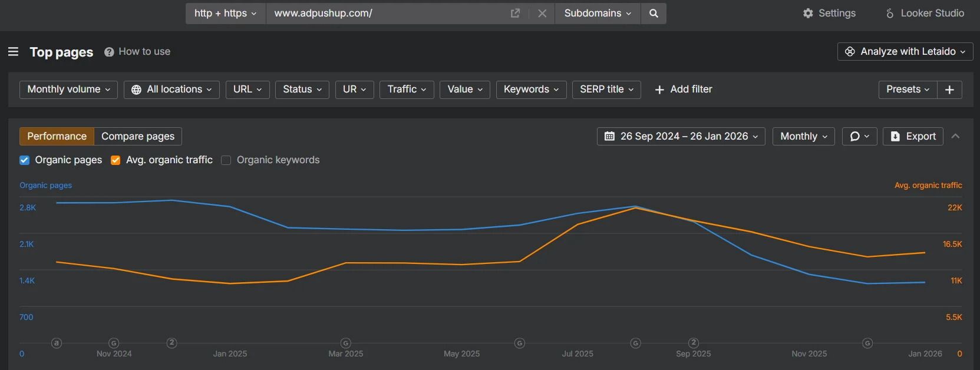Image resolution: width=980 pixels, height=370 pixels.
Task: Open the Presets dropdown
Action: pos(908,89)
